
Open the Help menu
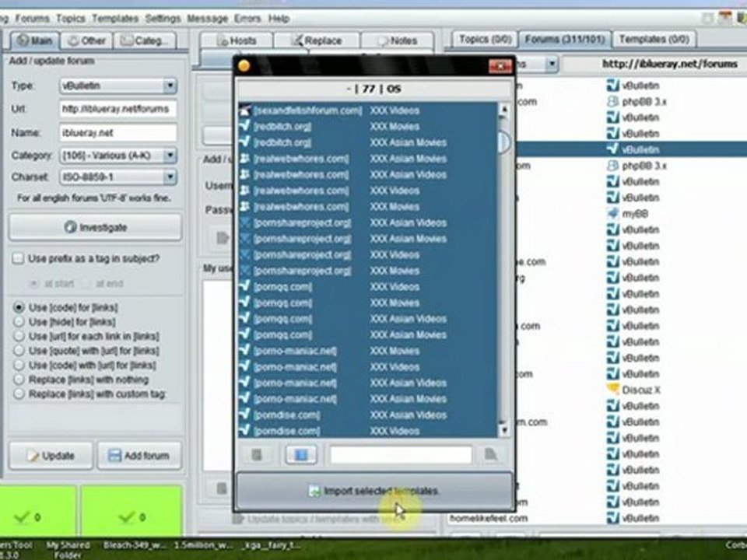click(x=279, y=19)
